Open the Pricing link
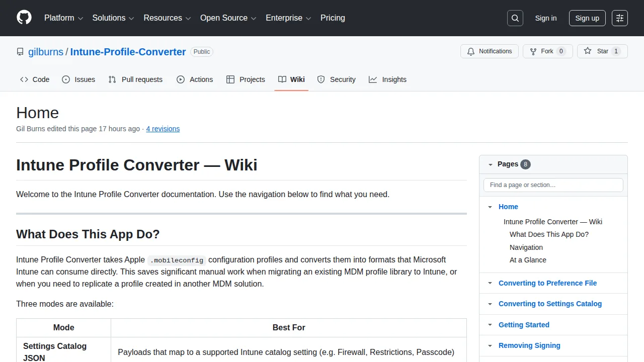The image size is (644, 362). pyautogui.click(x=333, y=18)
